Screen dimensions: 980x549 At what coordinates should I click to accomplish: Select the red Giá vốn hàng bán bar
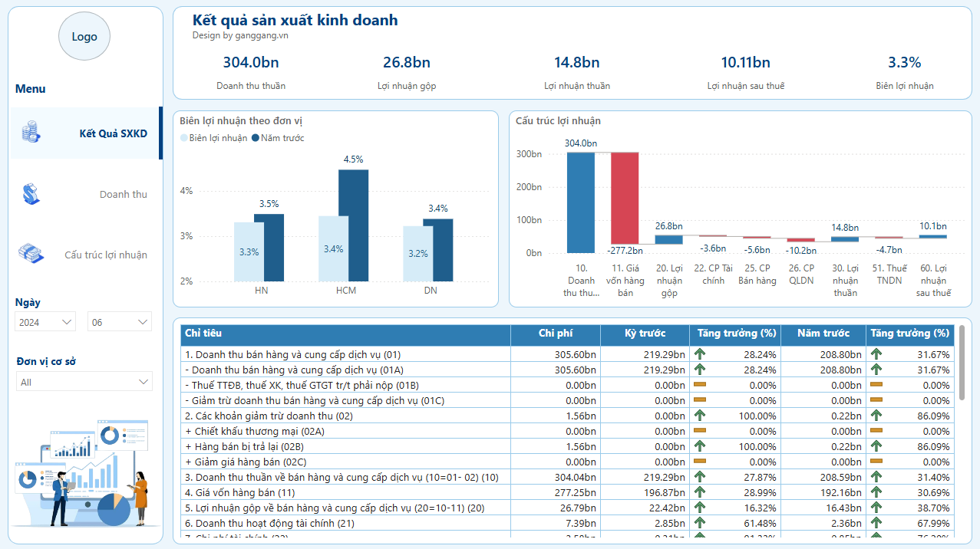(x=625, y=198)
